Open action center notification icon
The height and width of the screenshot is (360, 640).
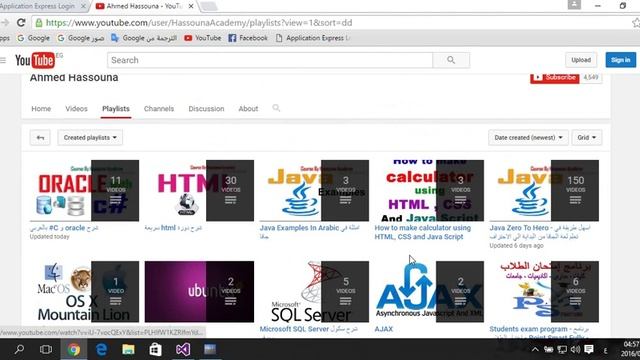(x=589, y=349)
